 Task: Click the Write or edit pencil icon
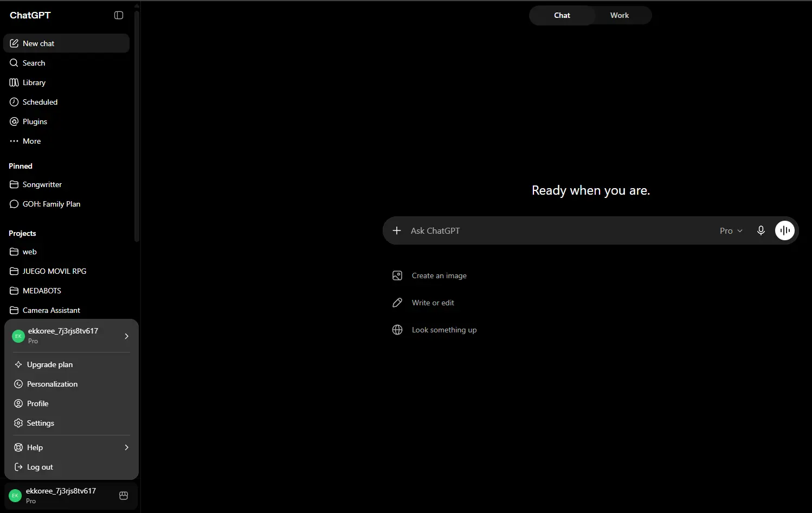point(397,303)
